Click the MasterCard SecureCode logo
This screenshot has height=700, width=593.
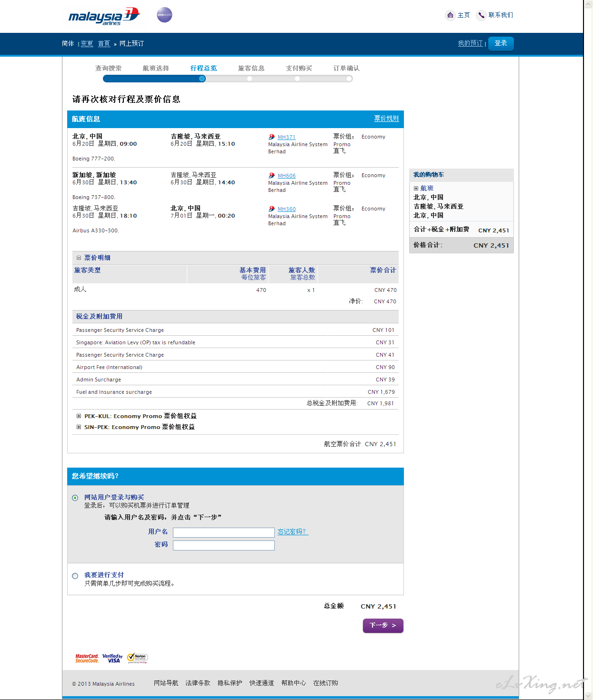click(87, 658)
